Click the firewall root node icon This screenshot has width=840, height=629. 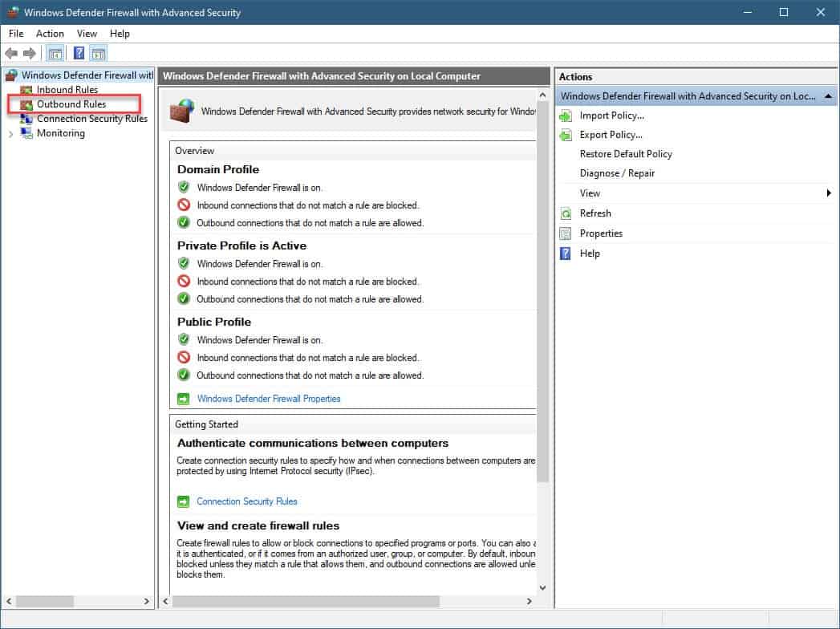point(11,75)
